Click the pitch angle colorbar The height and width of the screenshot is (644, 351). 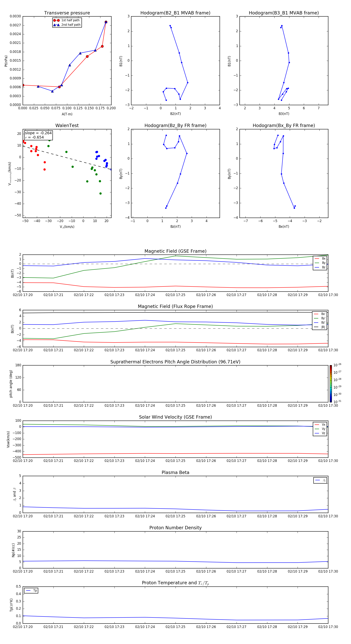pos(331,384)
